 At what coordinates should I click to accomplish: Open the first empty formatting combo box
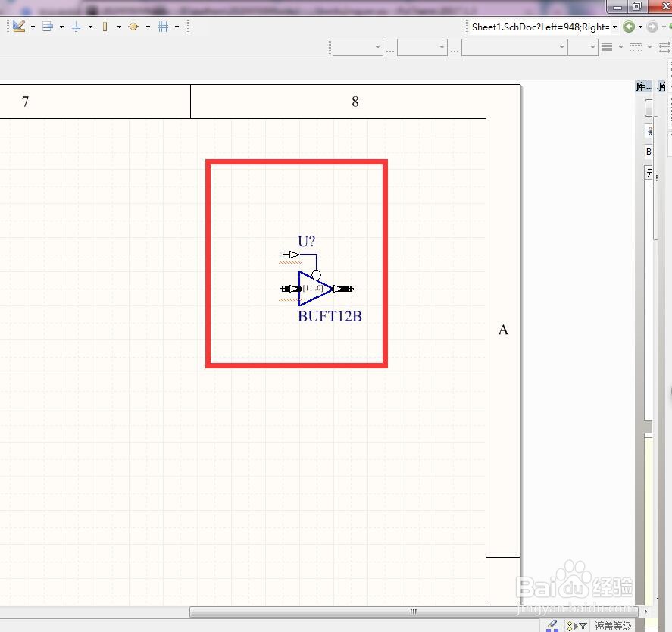click(x=358, y=48)
